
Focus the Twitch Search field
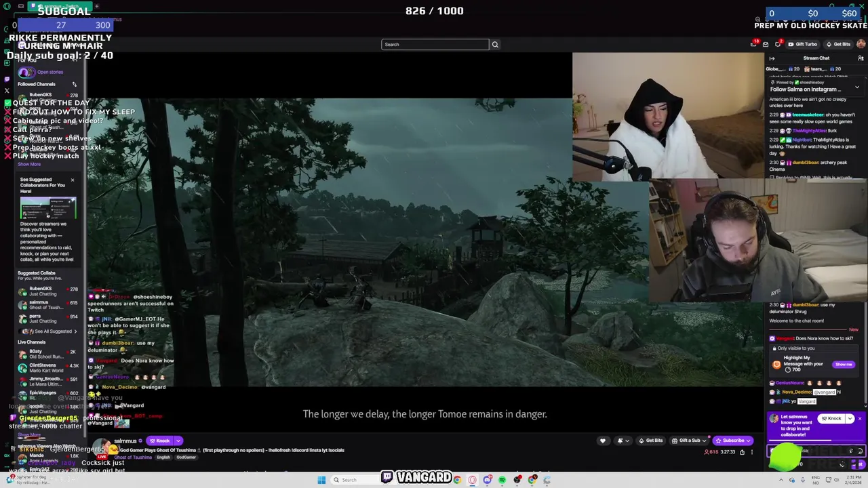coord(435,45)
